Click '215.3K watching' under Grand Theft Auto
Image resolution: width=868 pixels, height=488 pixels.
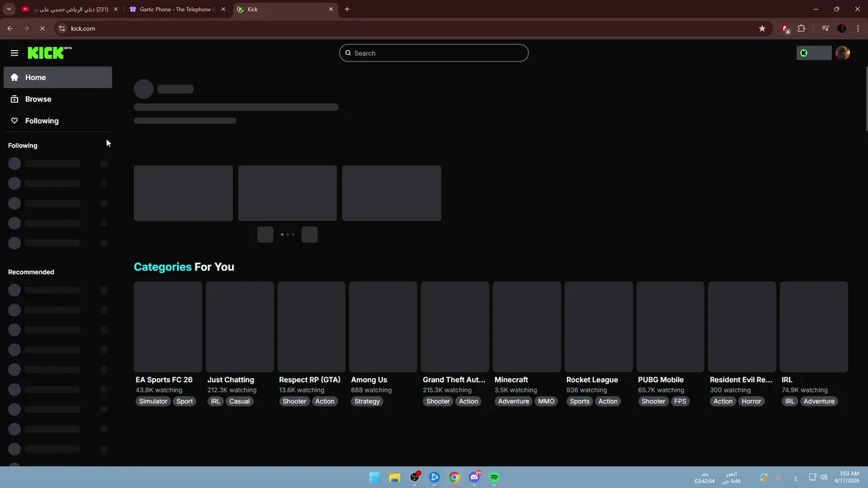pyautogui.click(x=448, y=390)
